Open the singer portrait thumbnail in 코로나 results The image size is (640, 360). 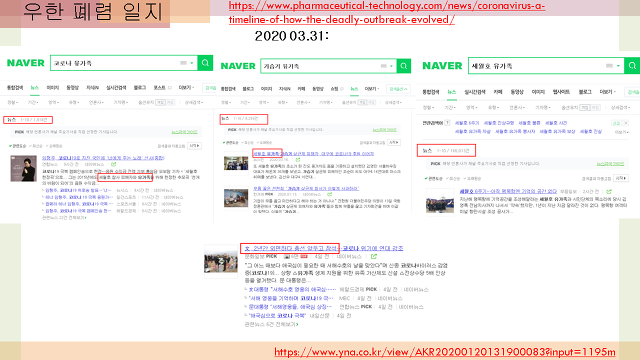tap(23, 168)
